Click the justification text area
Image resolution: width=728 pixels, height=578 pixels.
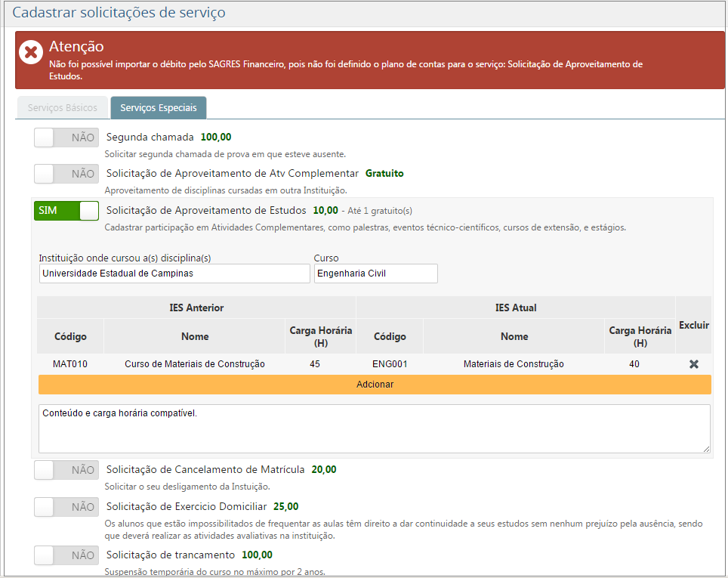pos(375,427)
